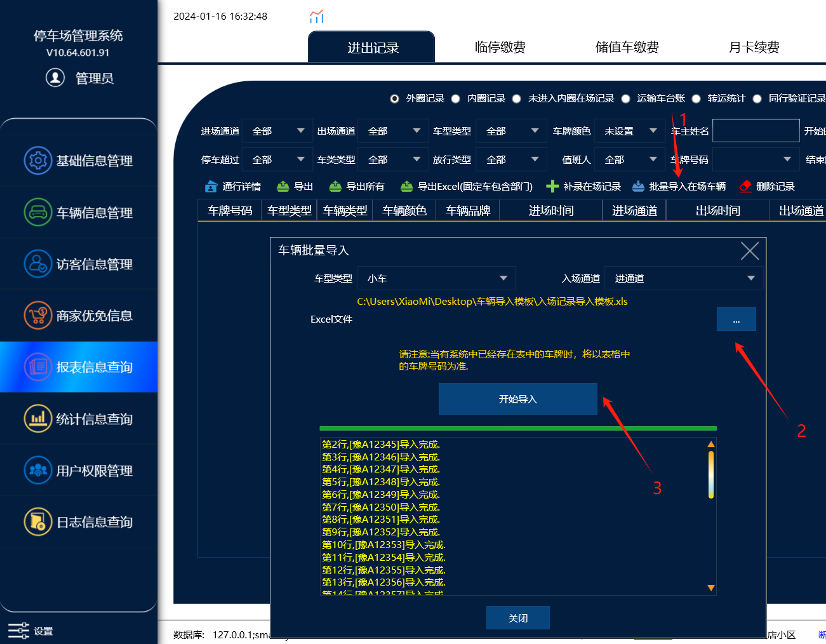Click the 车主姓名 input field
The width and height of the screenshot is (826, 644).
[x=756, y=131]
